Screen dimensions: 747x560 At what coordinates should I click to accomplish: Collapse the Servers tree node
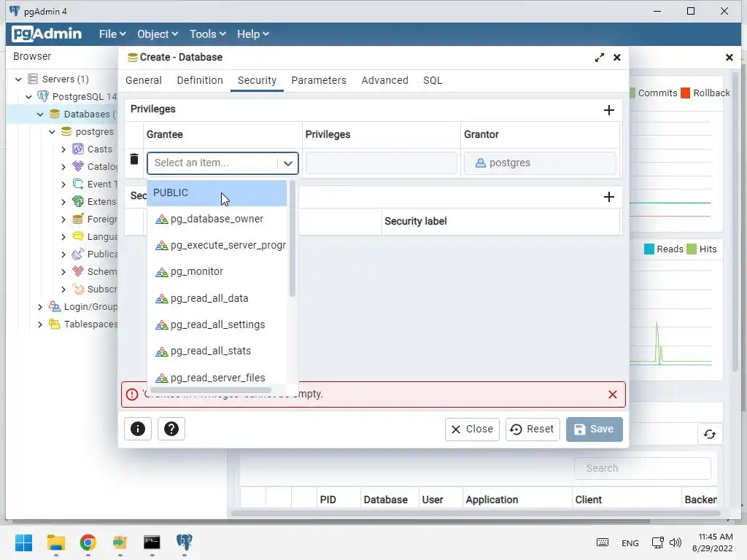click(18, 79)
